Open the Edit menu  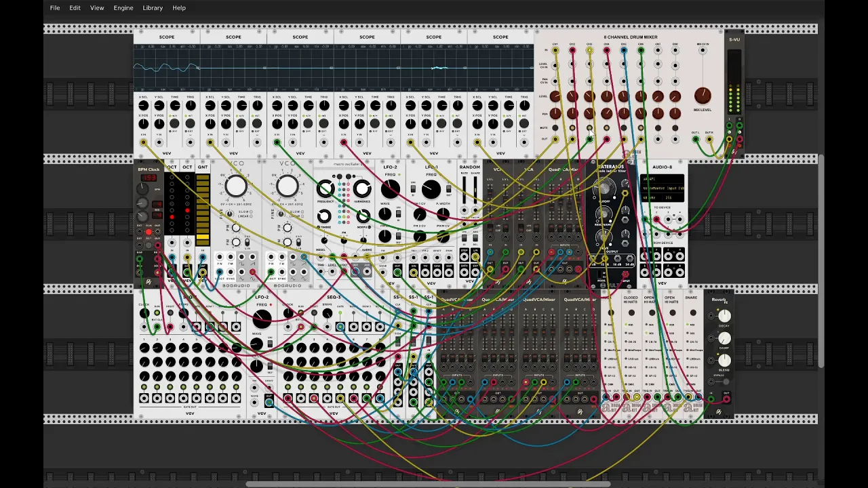click(x=75, y=7)
